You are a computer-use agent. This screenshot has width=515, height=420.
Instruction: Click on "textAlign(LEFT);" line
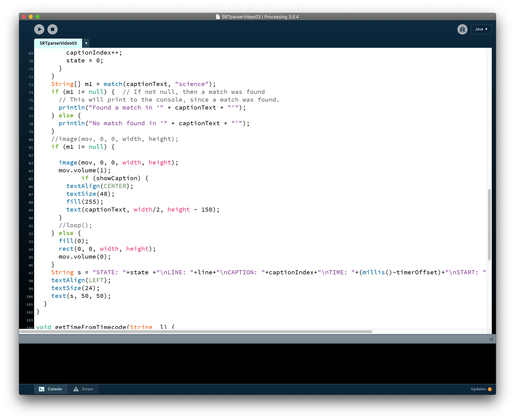coord(81,280)
